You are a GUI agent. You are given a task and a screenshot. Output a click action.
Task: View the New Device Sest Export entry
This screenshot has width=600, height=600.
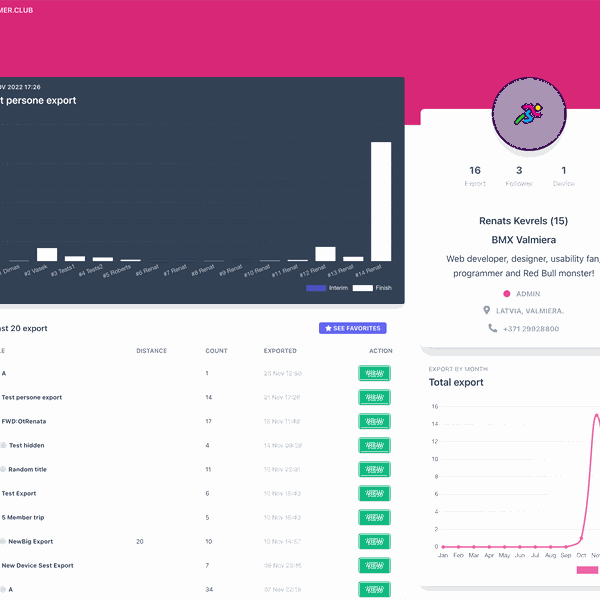[x=374, y=565]
